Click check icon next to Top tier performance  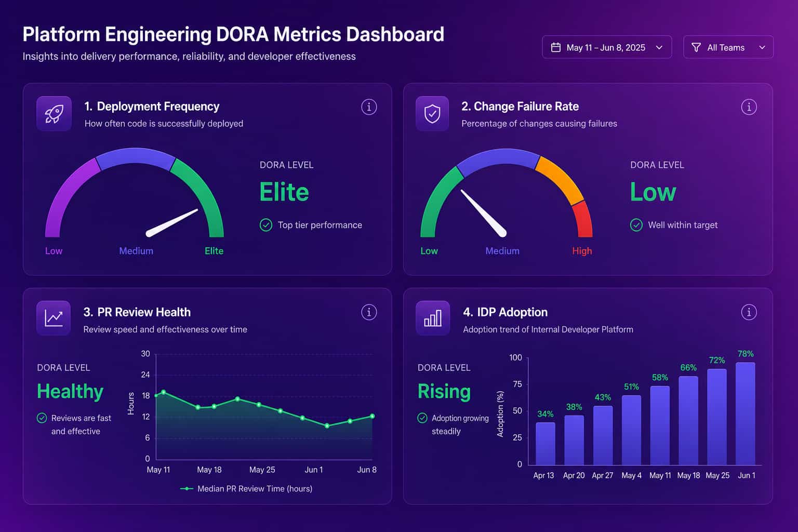tap(266, 225)
